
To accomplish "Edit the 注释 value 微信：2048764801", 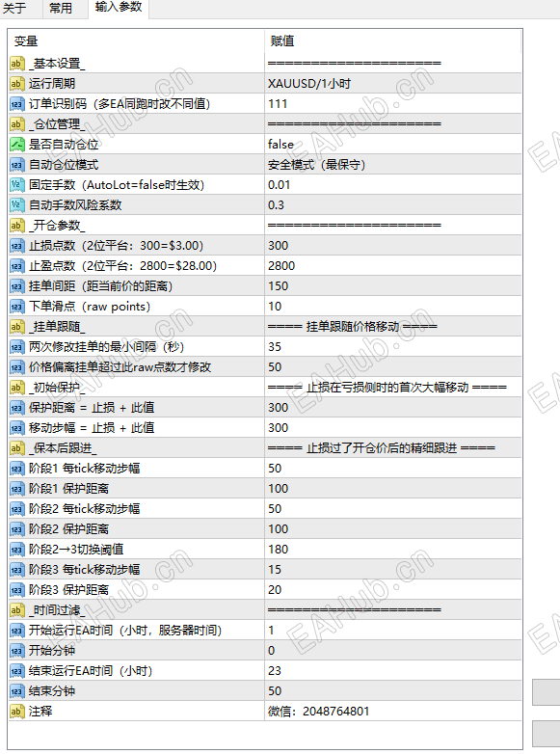I will click(392, 712).
